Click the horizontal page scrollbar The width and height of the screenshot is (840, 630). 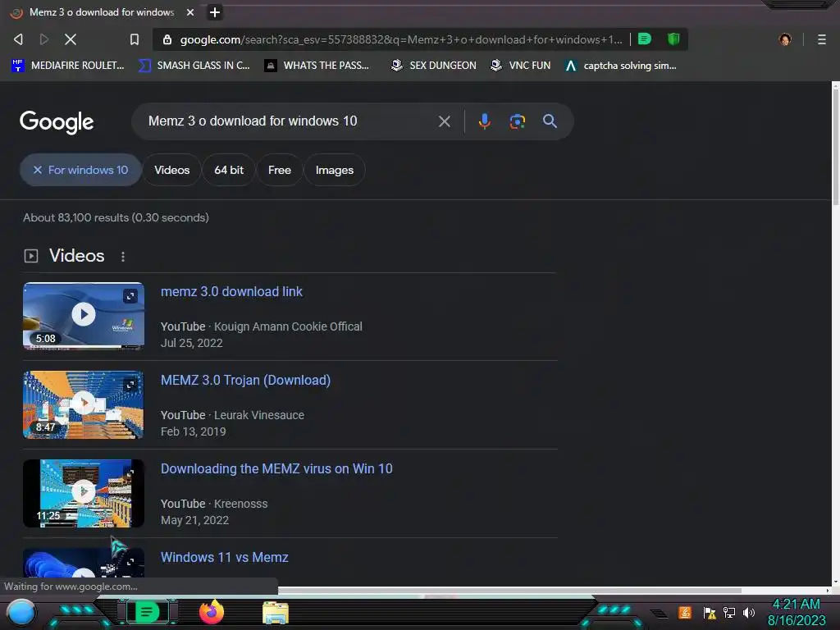point(509,591)
